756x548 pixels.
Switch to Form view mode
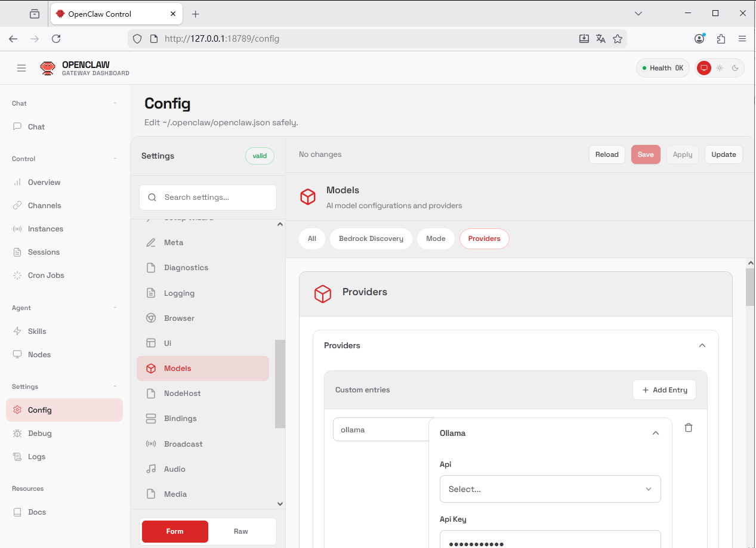point(175,531)
